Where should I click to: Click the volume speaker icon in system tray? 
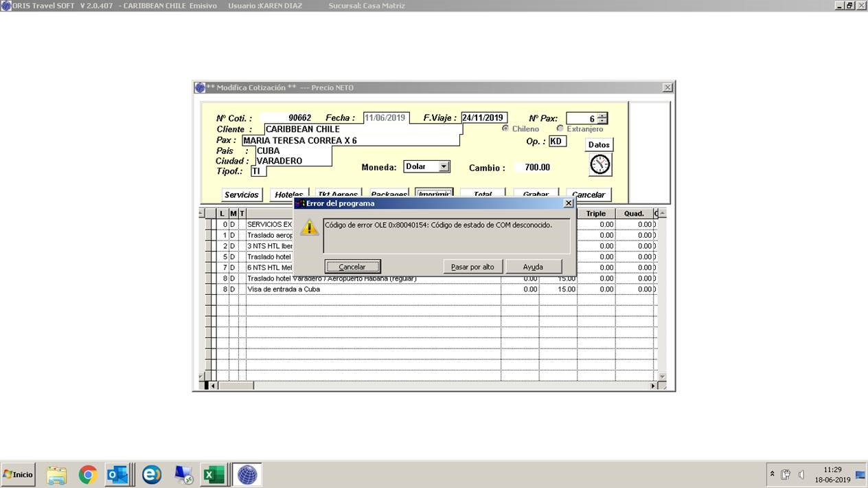(x=801, y=474)
